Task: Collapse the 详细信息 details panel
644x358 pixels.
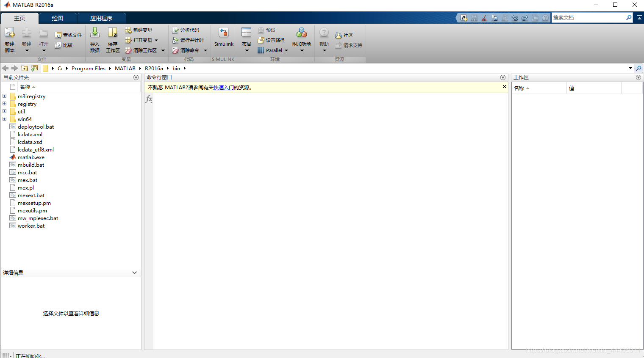Action: (134, 273)
